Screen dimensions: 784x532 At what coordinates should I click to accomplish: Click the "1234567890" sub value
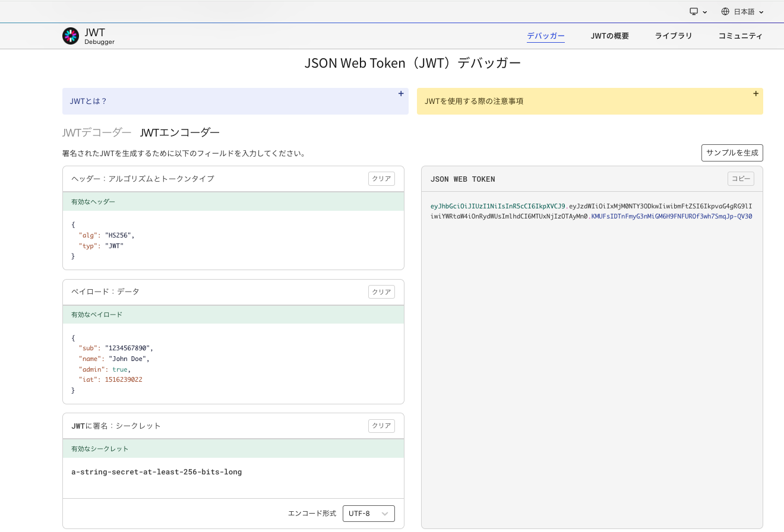pos(129,348)
